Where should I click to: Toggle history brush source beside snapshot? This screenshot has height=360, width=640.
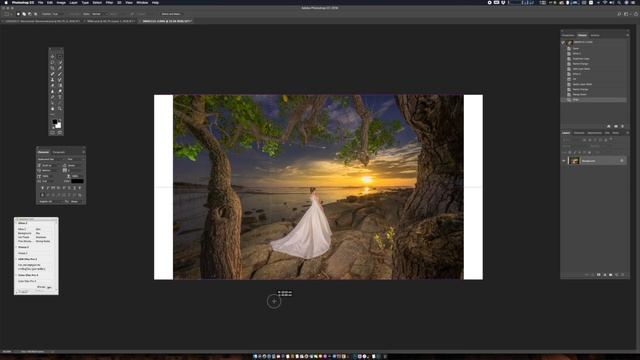563,42
